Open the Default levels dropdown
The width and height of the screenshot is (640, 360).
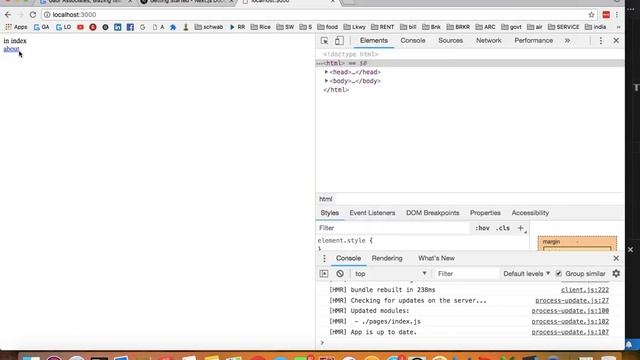(x=527, y=274)
